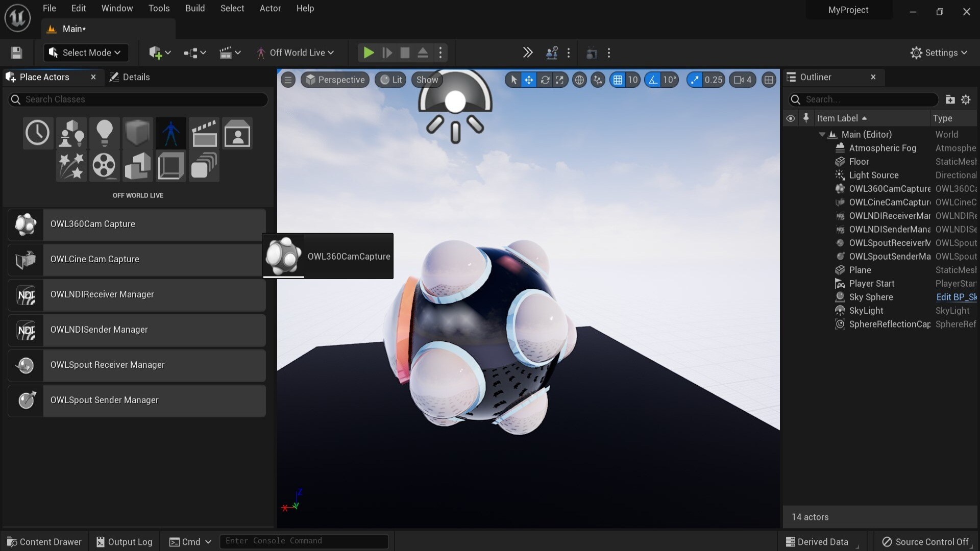This screenshot has width=980, height=551.
Task: Select the Lights category icon
Action: pos(104,133)
